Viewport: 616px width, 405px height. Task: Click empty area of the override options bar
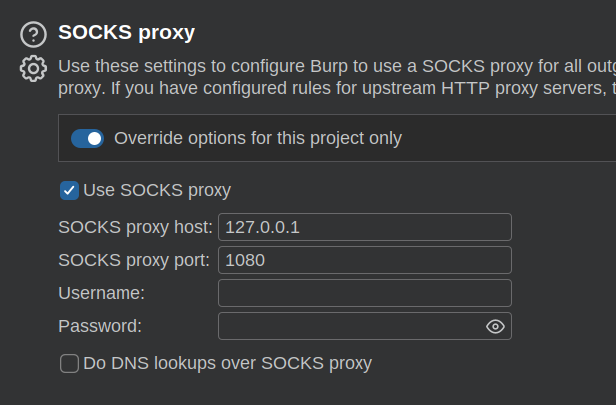(x=510, y=138)
